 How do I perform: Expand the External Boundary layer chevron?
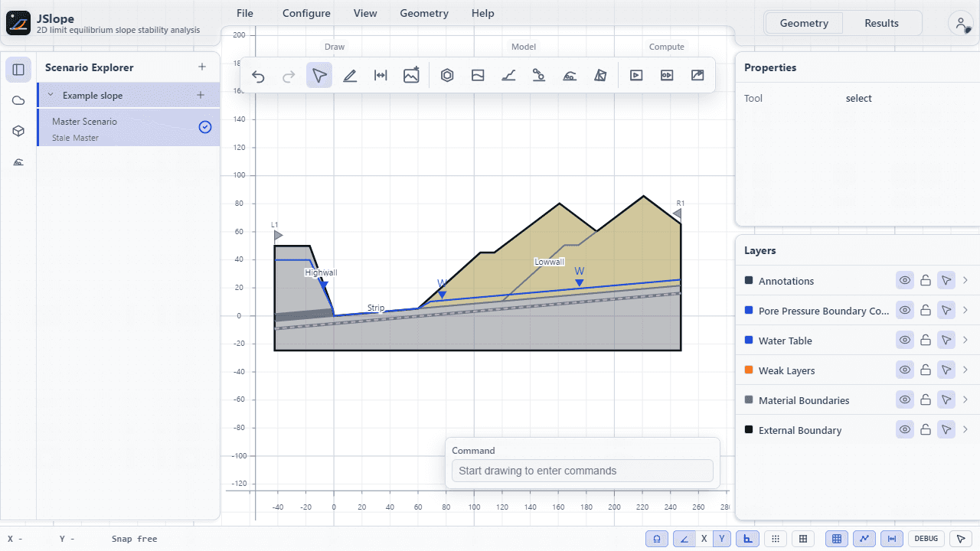tap(965, 430)
